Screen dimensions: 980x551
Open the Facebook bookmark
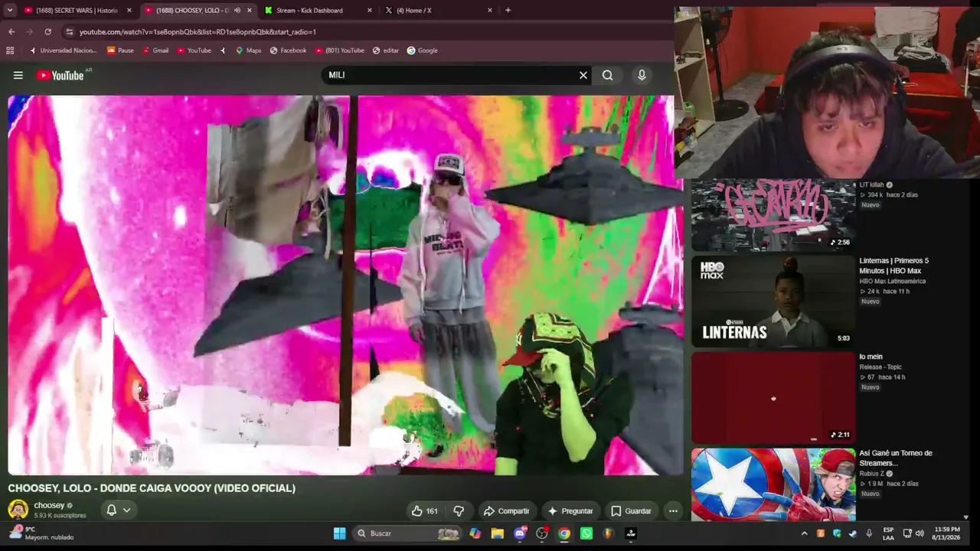(x=288, y=51)
